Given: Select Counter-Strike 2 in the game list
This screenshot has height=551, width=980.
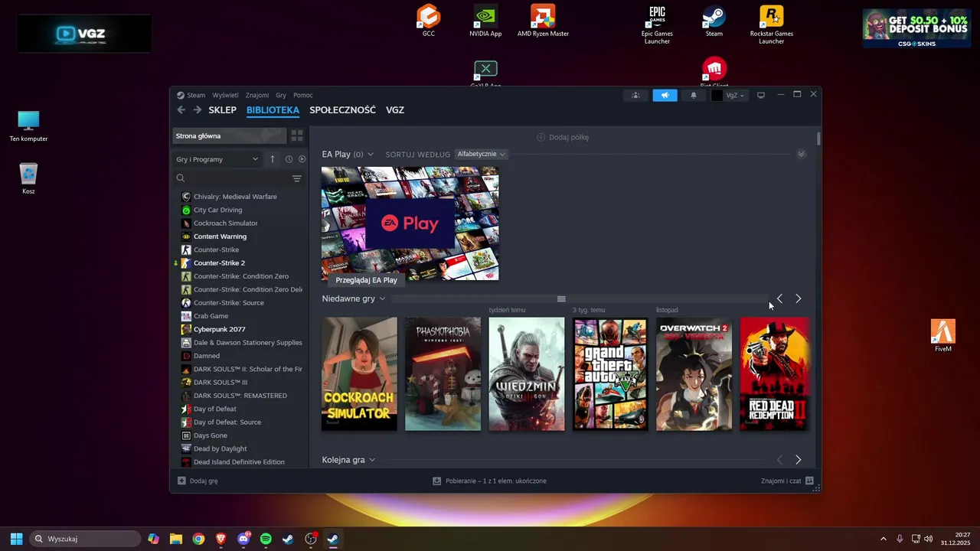Looking at the screenshot, I should tap(219, 263).
